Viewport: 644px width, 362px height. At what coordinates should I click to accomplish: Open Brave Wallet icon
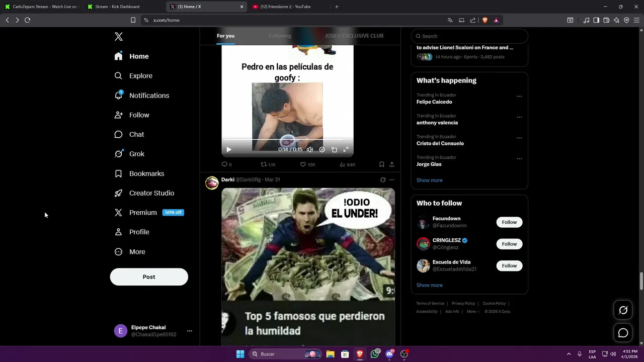(606, 20)
